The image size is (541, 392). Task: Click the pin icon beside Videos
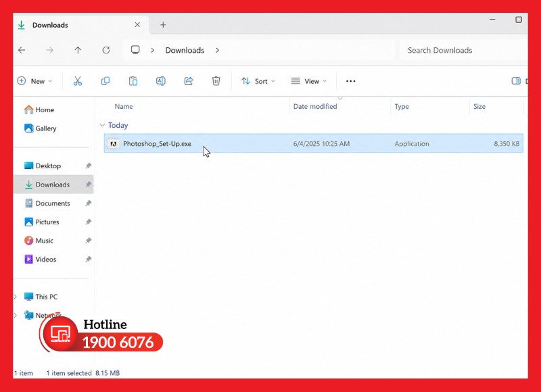[89, 259]
